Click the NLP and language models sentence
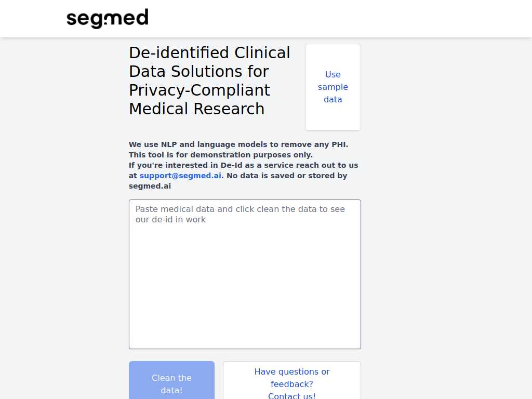Viewport: 532px width, 399px height. pyautogui.click(x=238, y=144)
